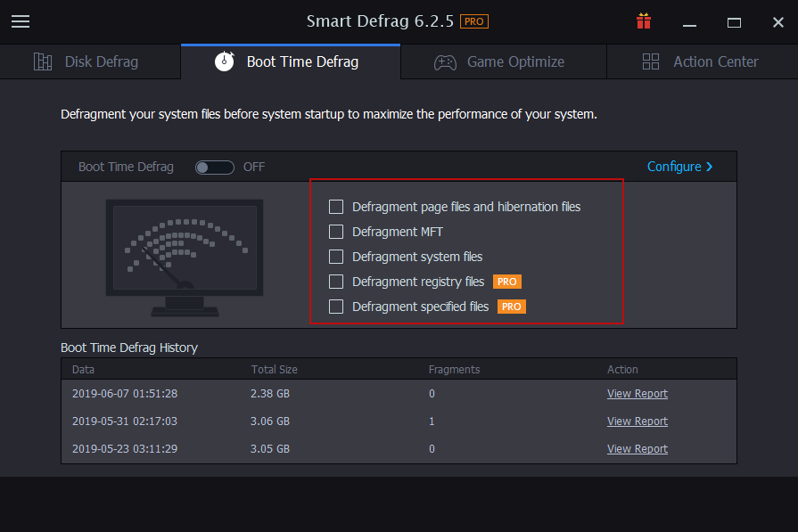Switch to the Disk Defrag tab
Viewport: 798px width, 532px height.
(90, 61)
